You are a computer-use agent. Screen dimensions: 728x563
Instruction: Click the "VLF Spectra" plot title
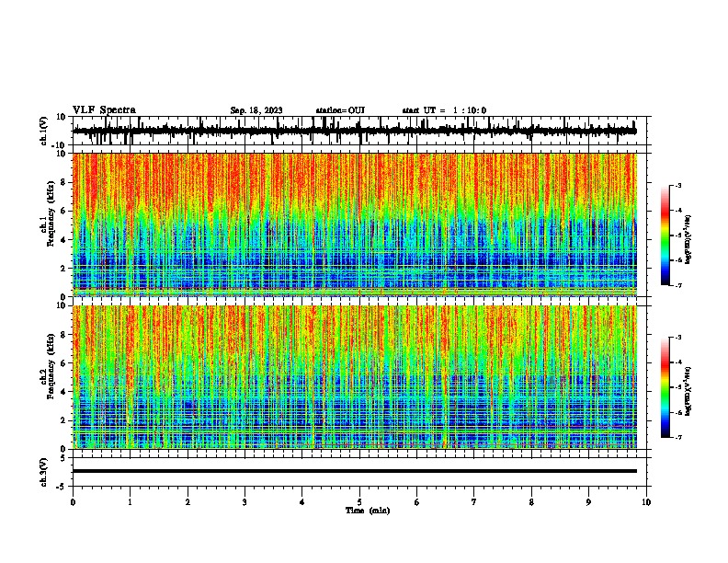104,110
